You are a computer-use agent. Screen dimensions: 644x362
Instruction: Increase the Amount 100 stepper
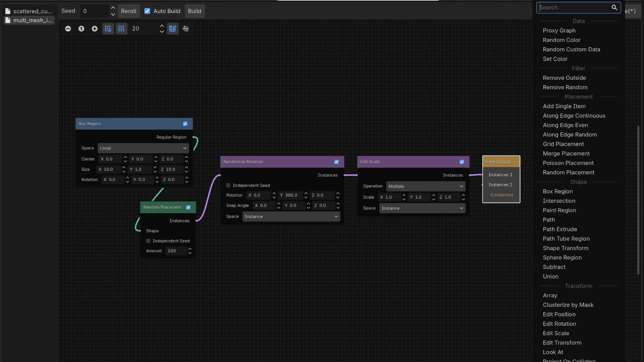point(190,249)
